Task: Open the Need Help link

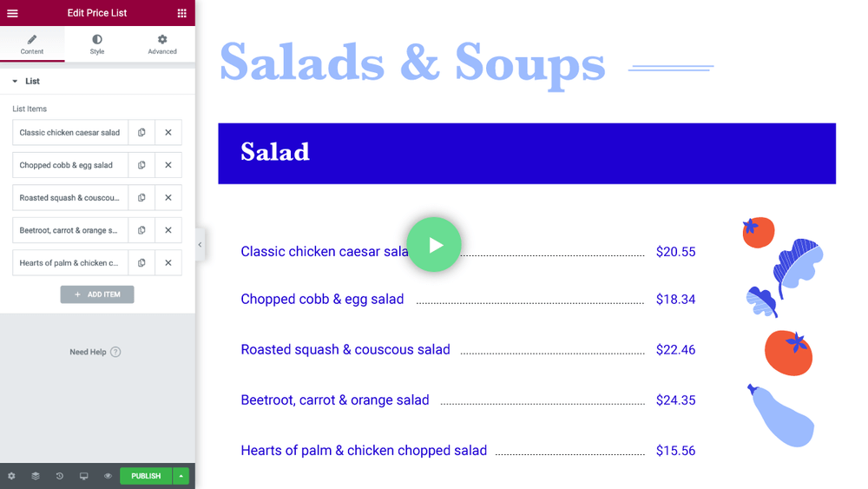Action: [x=95, y=353]
